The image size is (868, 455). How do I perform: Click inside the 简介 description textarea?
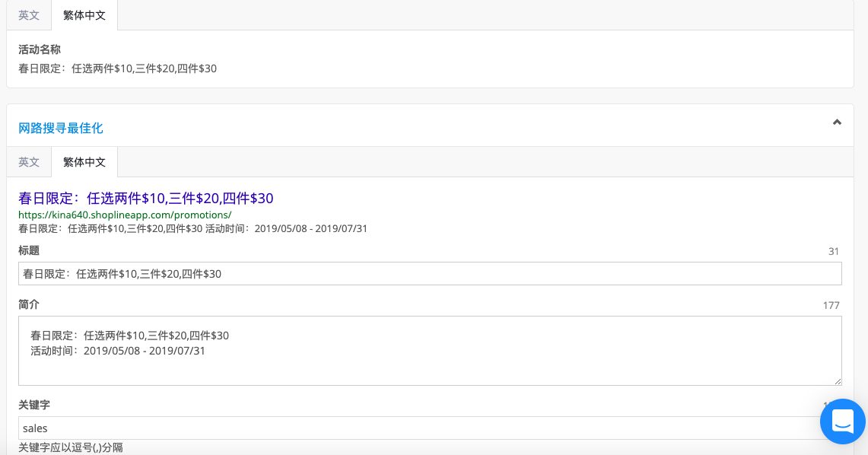[x=430, y=351]
